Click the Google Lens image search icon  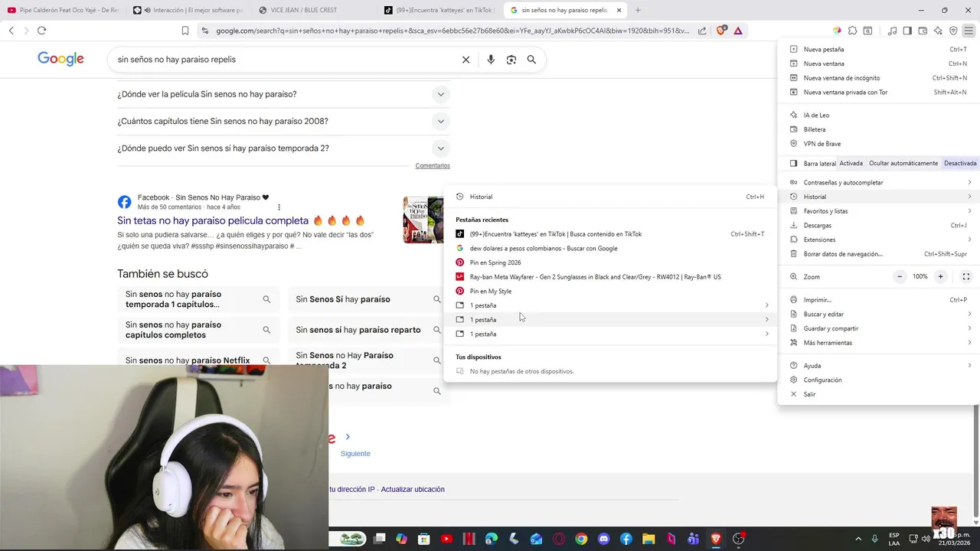pyautogui.click(x=511, y=60)
